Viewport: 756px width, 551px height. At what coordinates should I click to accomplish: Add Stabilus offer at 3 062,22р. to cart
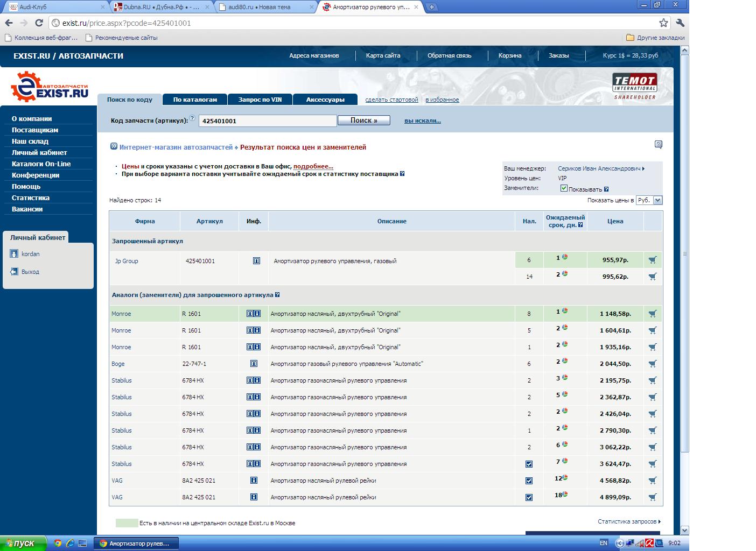coord(653,447)
